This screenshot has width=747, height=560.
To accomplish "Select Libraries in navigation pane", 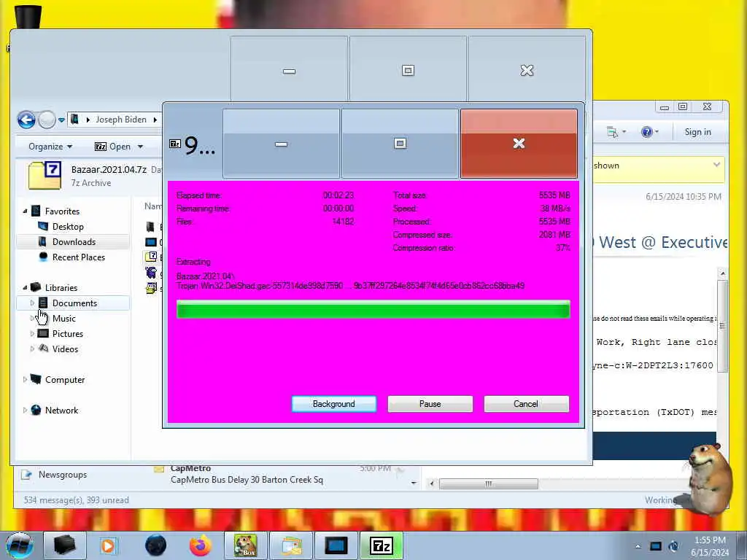I will pyautogui.click(x=61, y=287).
